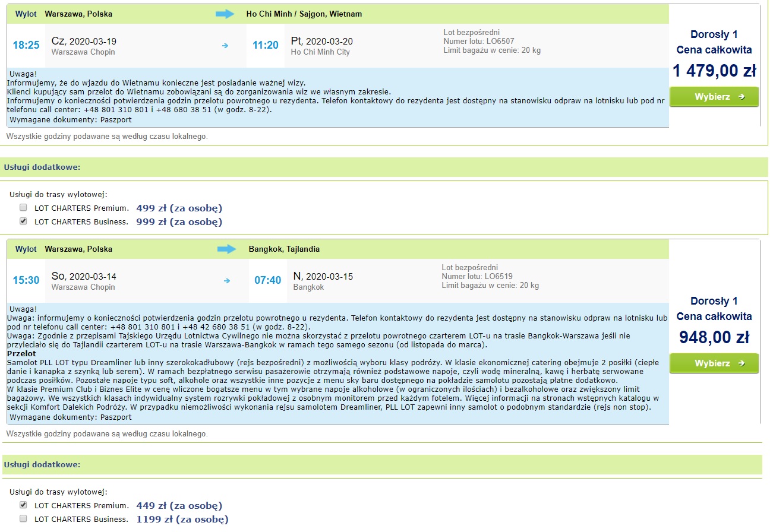Image resolution: width=773 pixels, height=532 pixels.
Task: Click the destination Ho Chi Minh / Sajgon, Wietnam
Action: click(304, 14)
